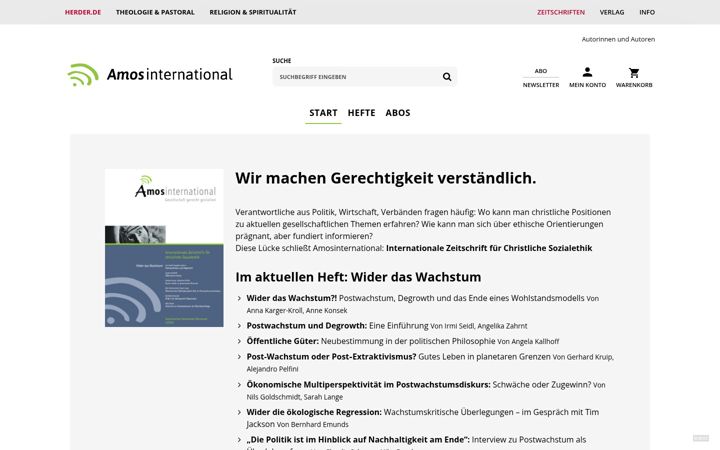720x450 pixels.
Task: Click heading Im aktuellen Heft: Wider das Wachstum
Action: (x=358, y=277)
